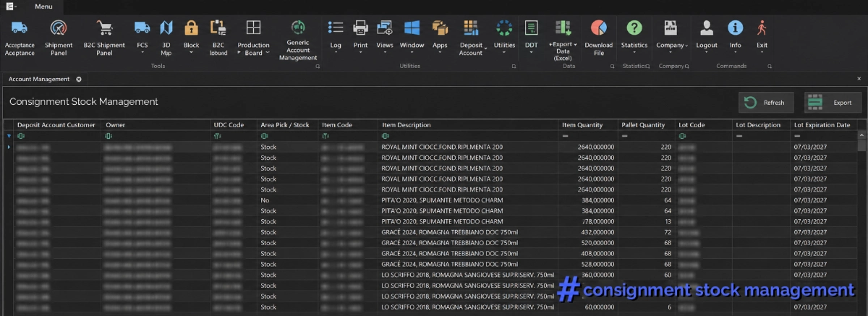Screen dimensions: 868x316
Task: Click the Company building icon
Action: pyautogui.click(x=671, y=27)
